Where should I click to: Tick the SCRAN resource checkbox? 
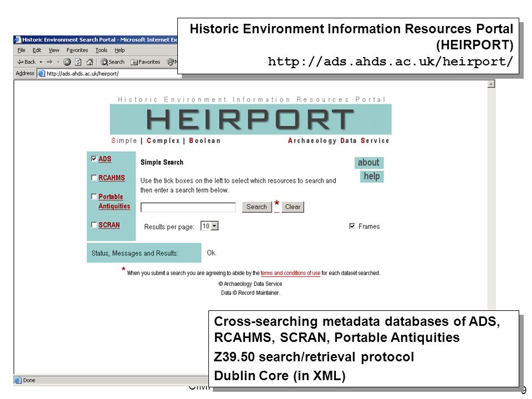pos(94,224)
